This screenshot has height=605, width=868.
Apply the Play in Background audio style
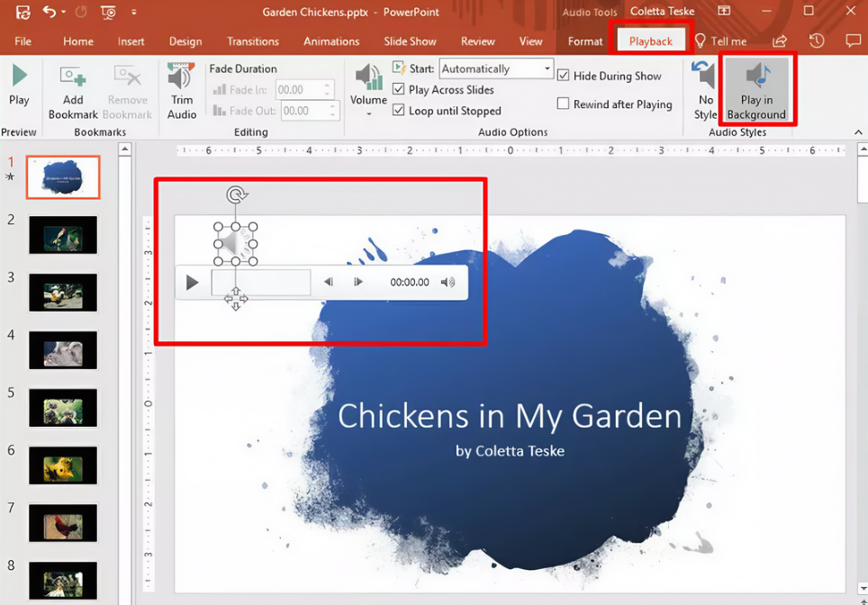click(x=756, y=91)
